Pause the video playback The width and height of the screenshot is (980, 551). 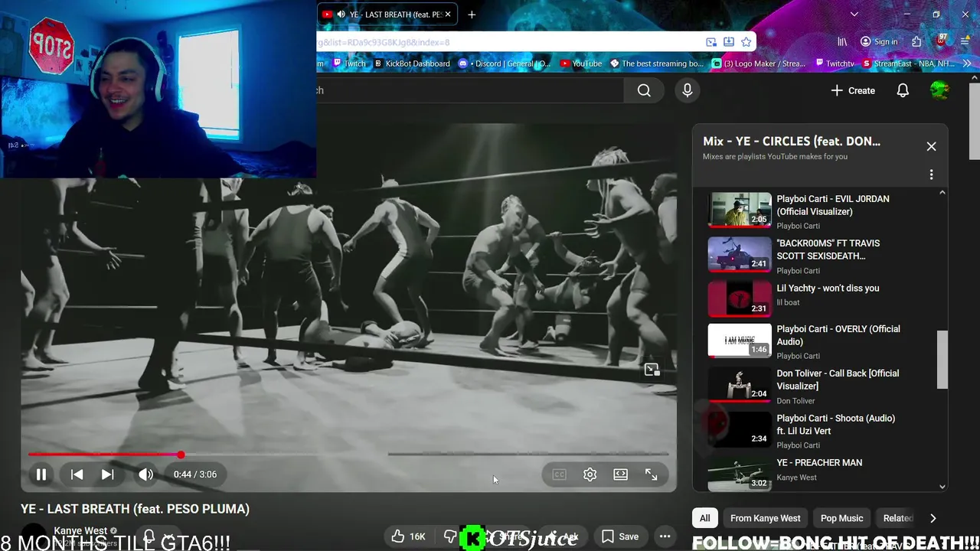click(x=41, y=474)
